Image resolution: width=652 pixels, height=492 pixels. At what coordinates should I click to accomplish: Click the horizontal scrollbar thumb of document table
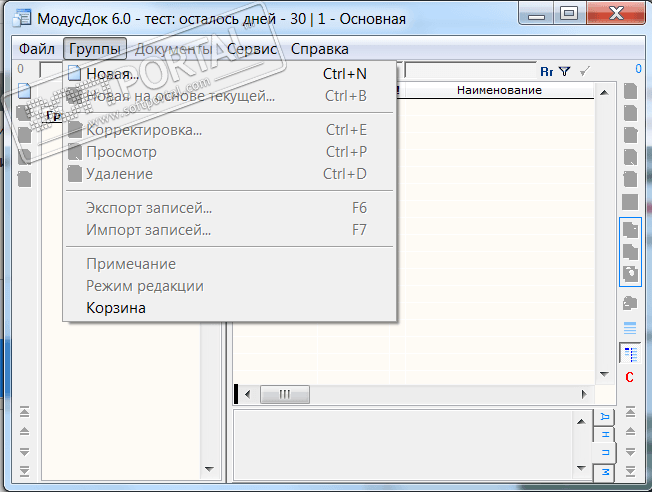click(x=285, y=394)
